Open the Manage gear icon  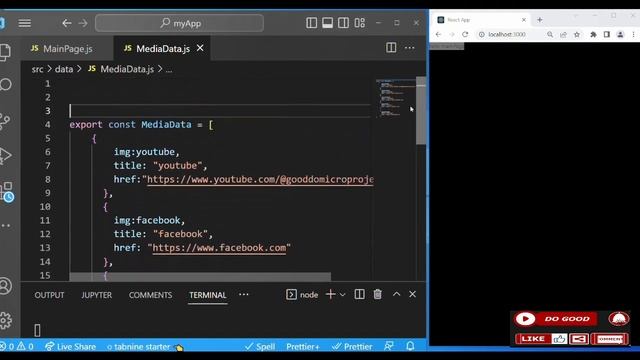(6, 320)
